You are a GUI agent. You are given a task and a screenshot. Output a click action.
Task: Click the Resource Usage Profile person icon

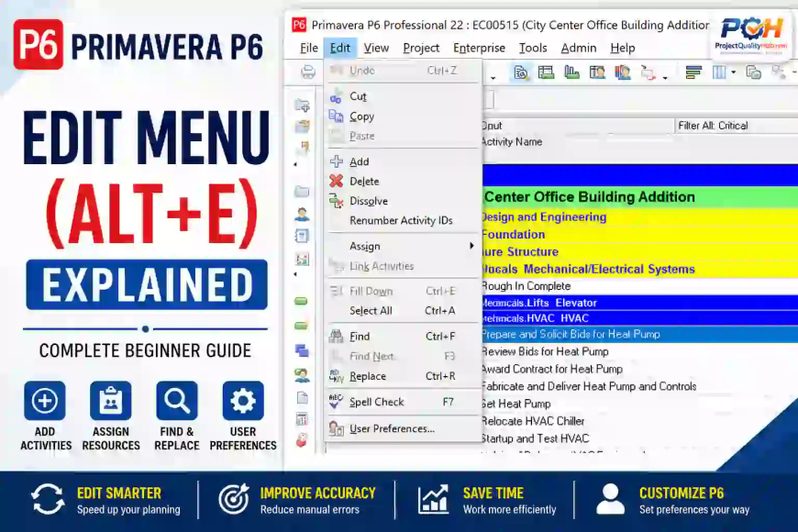click(623, 72)
